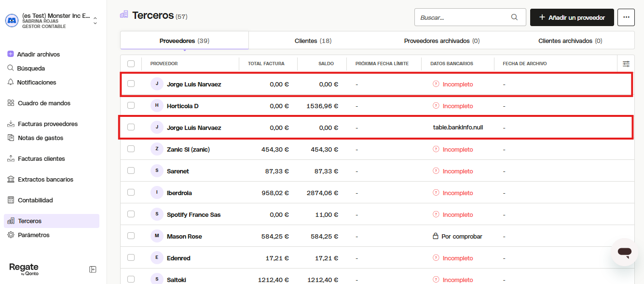644x284 pixels.
Task: Sort by the Saldo column header
Action: [326, 64]
